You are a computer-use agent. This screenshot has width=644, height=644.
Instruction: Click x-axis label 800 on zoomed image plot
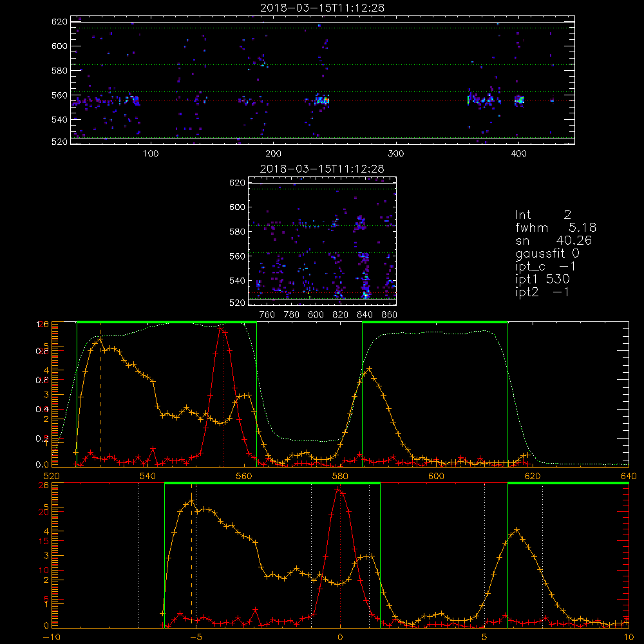tap(316, 315)
